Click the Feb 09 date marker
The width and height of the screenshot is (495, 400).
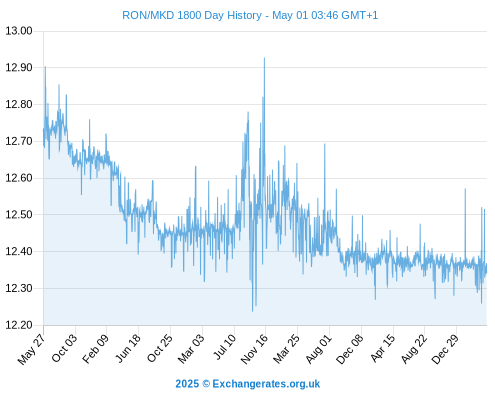point(95,349)
